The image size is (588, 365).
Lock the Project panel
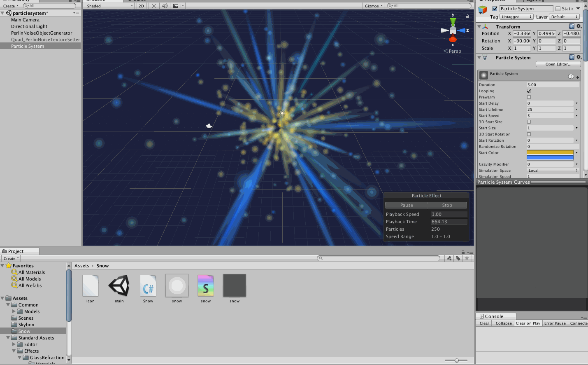click(x=463, y=252)
